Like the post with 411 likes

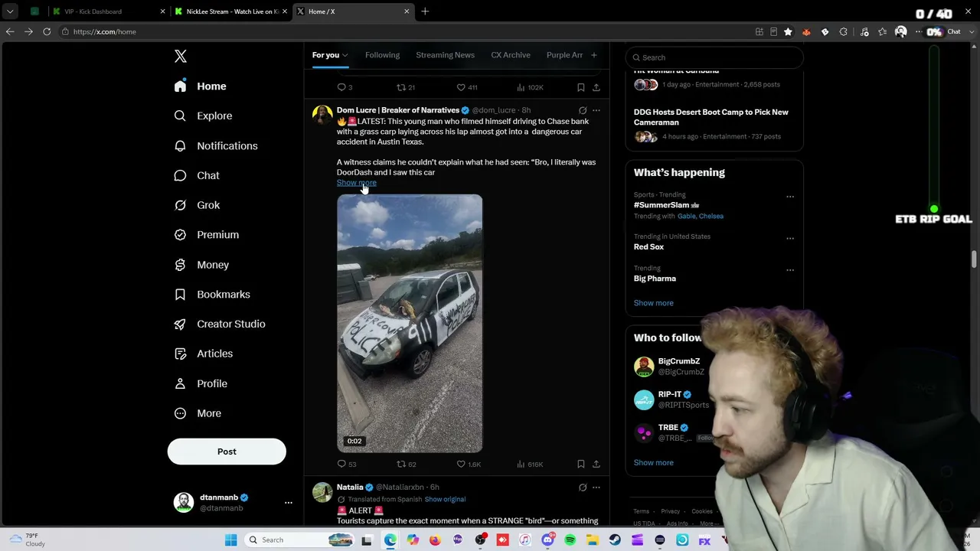pyautogui.click(x=467, y=87)
